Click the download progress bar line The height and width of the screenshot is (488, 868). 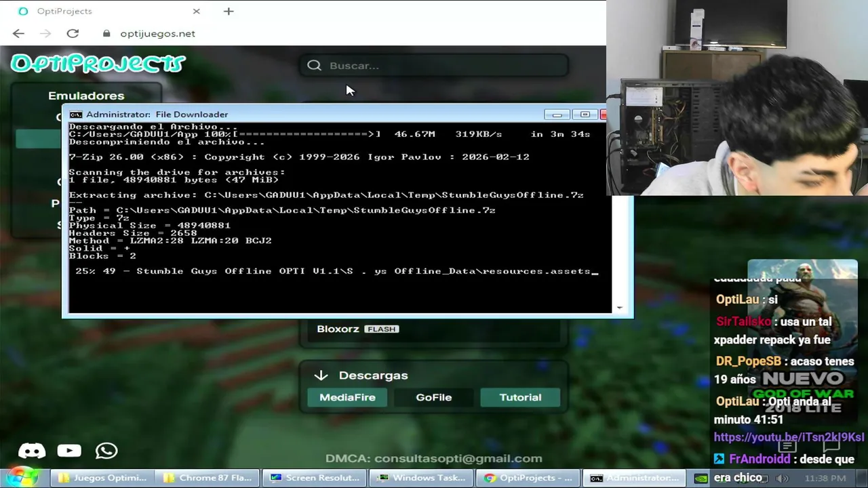[x=330, y=134]
